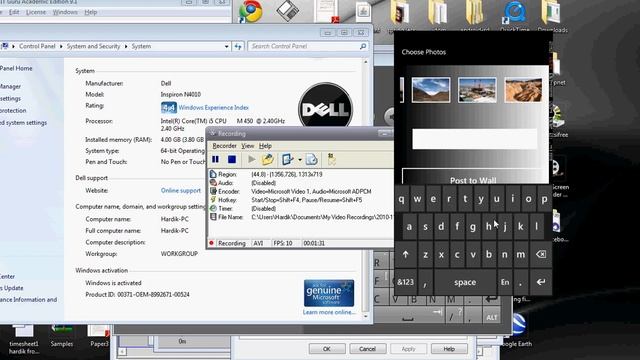Screen dimensions: 640x360
Task: Open Google Earth desktop icon
Action: coord(517,331)
